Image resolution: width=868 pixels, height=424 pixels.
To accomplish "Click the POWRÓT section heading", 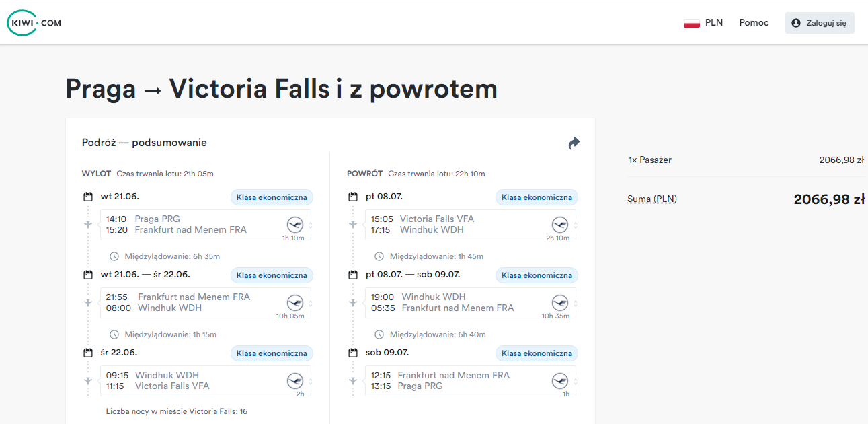I will (363, 174).
